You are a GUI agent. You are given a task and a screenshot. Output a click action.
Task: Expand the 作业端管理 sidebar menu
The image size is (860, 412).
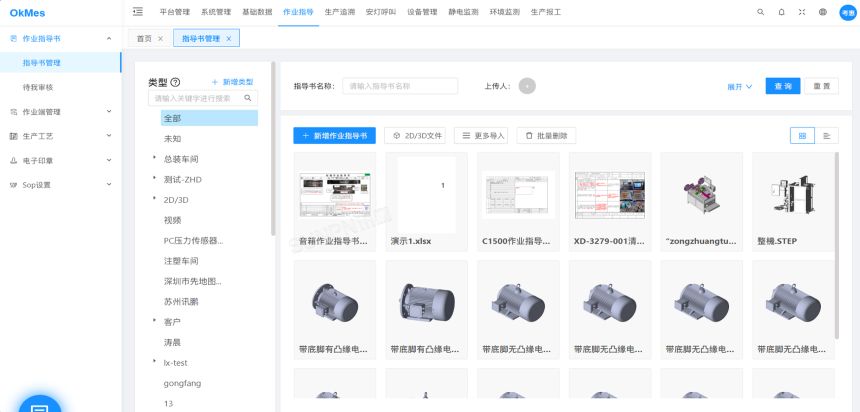(109, 111)
